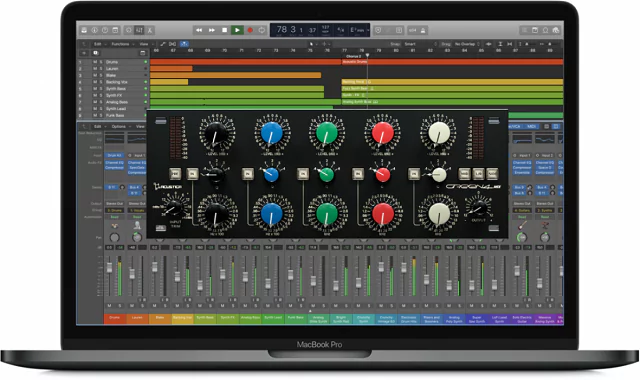Select the Blake channel strip name
Screen dimensions: 640x380
tap(160, 318)
